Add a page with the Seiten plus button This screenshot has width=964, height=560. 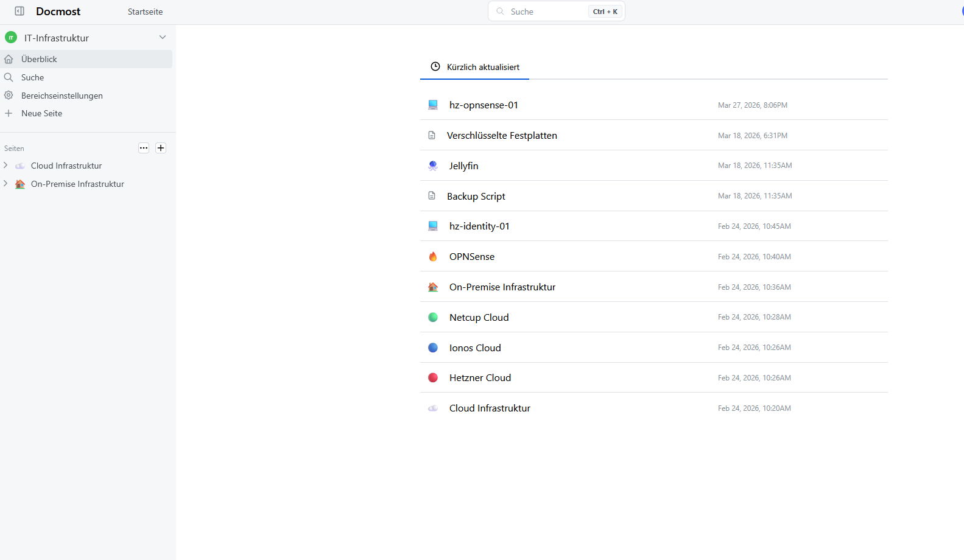[161, 148]
